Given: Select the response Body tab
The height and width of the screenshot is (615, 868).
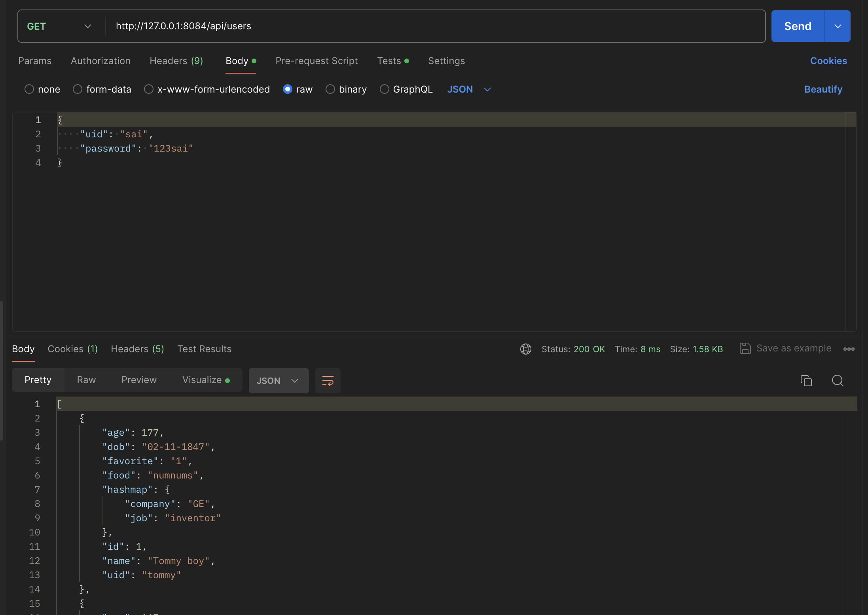Looking at the screenshot, I should [23, 349].
